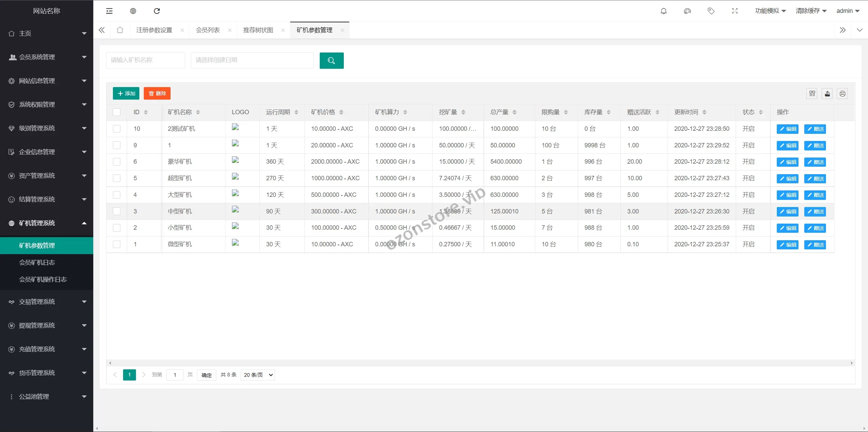This screenshot has height=432, width=868.
Task: Click the fullscreen toggle icon
Action: click(735, 11)
